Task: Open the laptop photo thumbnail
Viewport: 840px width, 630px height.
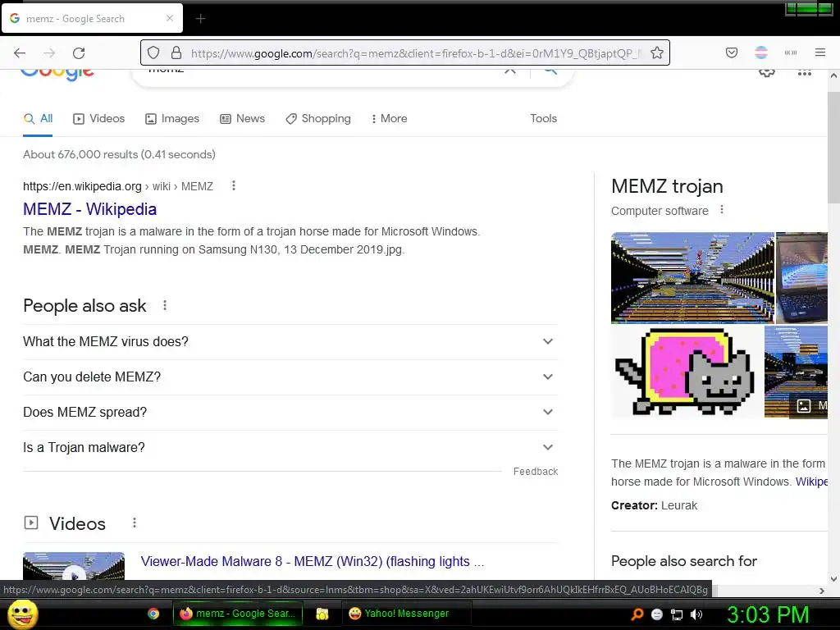Action: tap(802, 277)
